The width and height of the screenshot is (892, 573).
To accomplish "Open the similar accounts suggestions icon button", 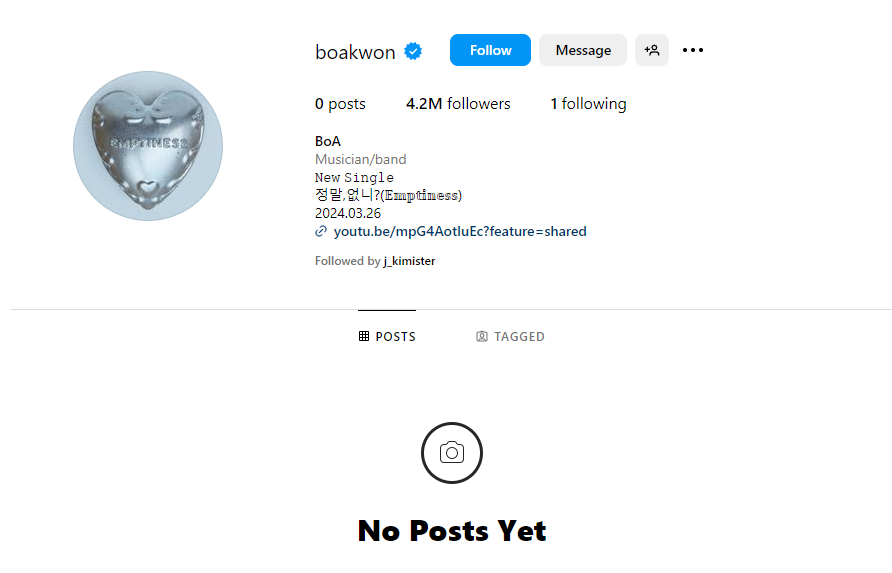I will tap(652, 50).
